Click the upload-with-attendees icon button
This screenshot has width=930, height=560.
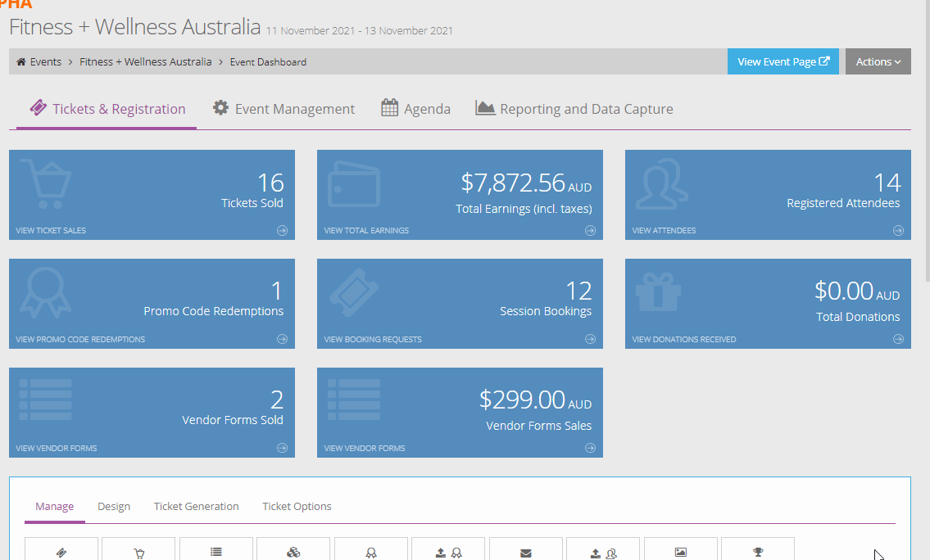(603, 549)
